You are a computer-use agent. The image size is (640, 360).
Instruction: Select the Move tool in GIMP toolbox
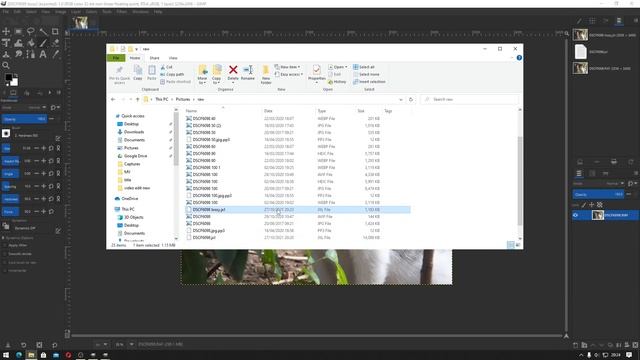click(x=6, y=31)
